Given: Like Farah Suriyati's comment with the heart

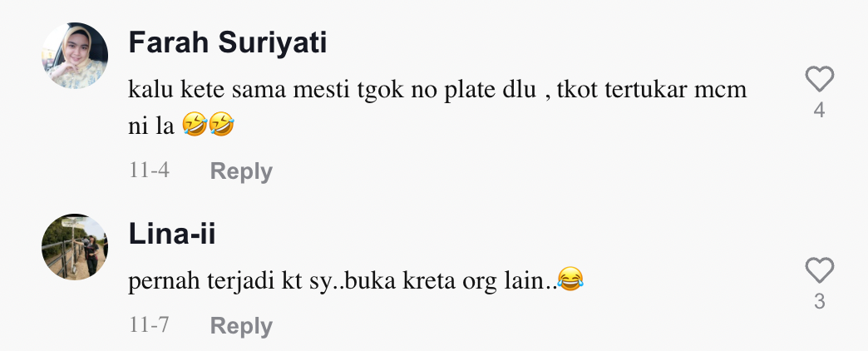Looking at the screenshot, I should click(x=819, y=79).
